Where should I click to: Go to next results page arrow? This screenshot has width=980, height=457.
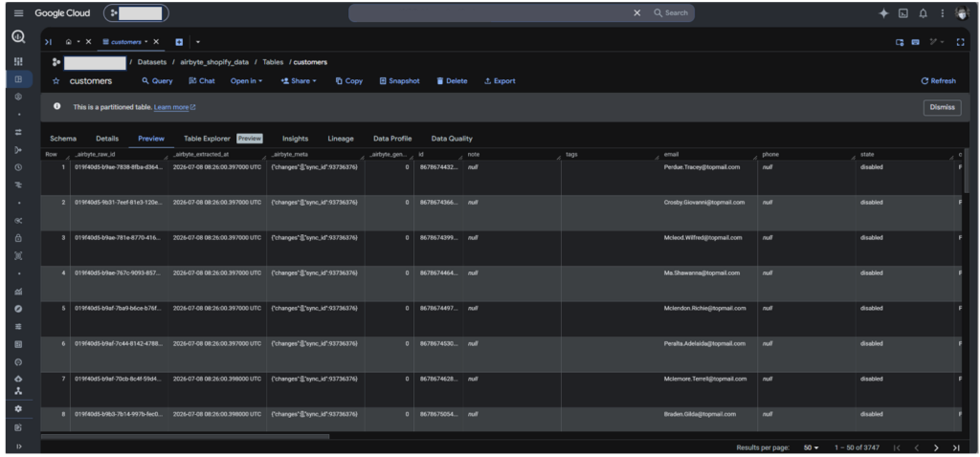pyautogui.click(x=936, y=447)
